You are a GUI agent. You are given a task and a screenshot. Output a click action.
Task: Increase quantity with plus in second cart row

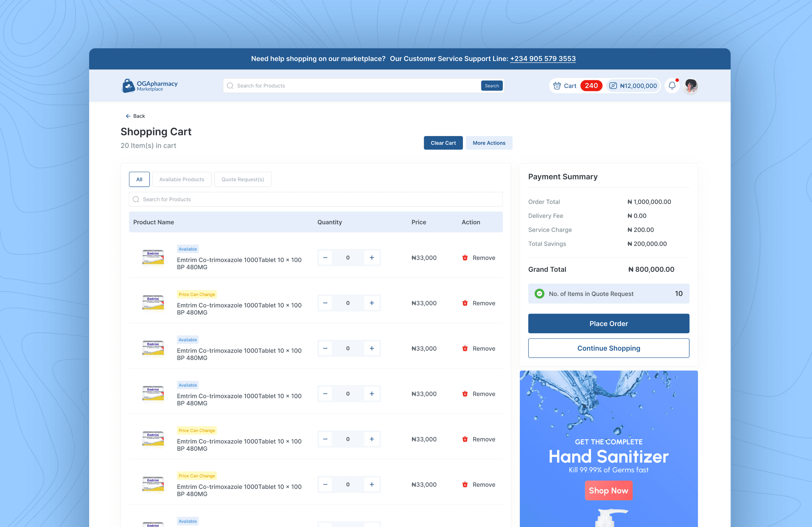372,303
